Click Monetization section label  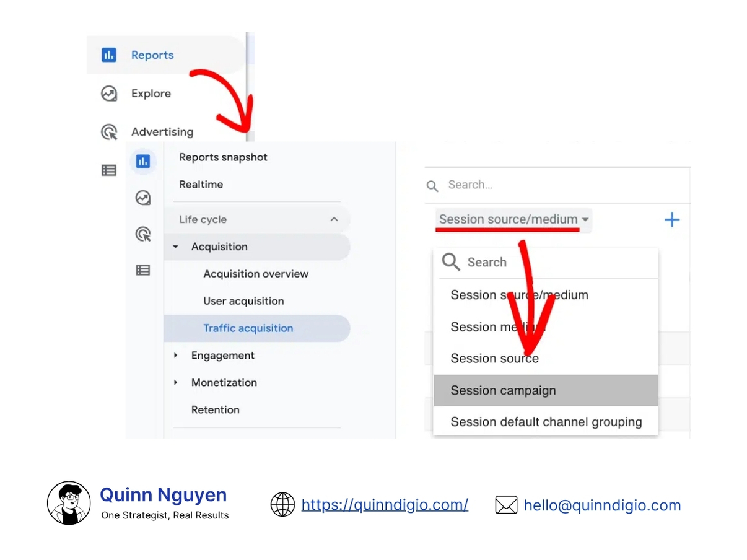tap(224, 383)
